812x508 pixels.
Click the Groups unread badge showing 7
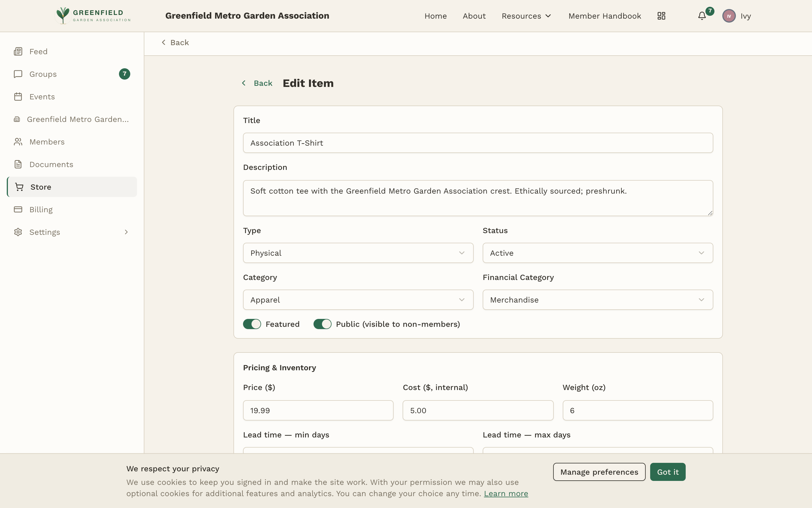tap(125, 74)
